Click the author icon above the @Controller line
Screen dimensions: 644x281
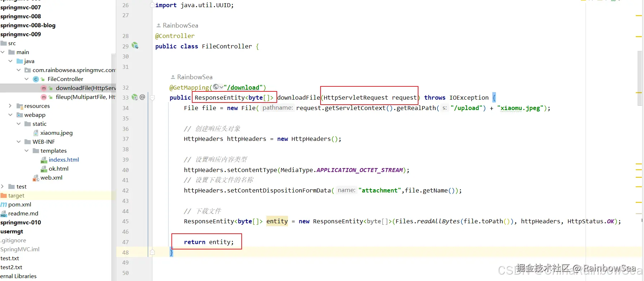pyautogui.click(x=158, y=25)
